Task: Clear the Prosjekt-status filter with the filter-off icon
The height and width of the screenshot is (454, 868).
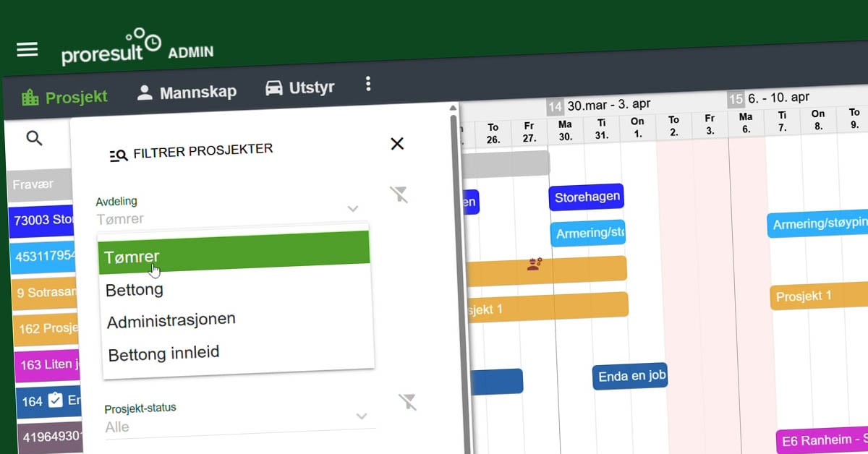Action: [409, 402]
